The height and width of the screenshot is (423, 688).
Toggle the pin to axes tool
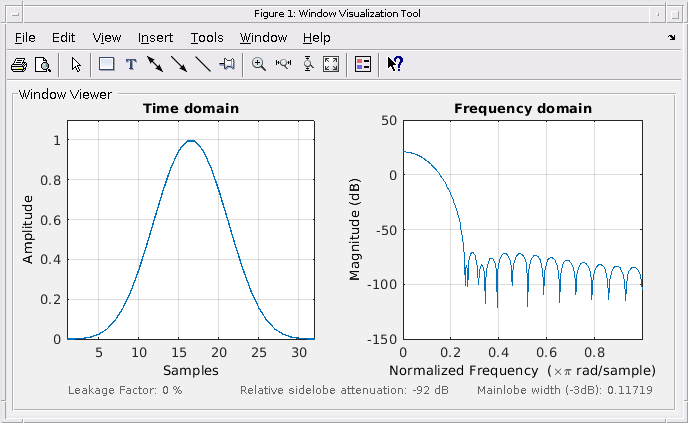pyautogui.click(x=227, y=65)
